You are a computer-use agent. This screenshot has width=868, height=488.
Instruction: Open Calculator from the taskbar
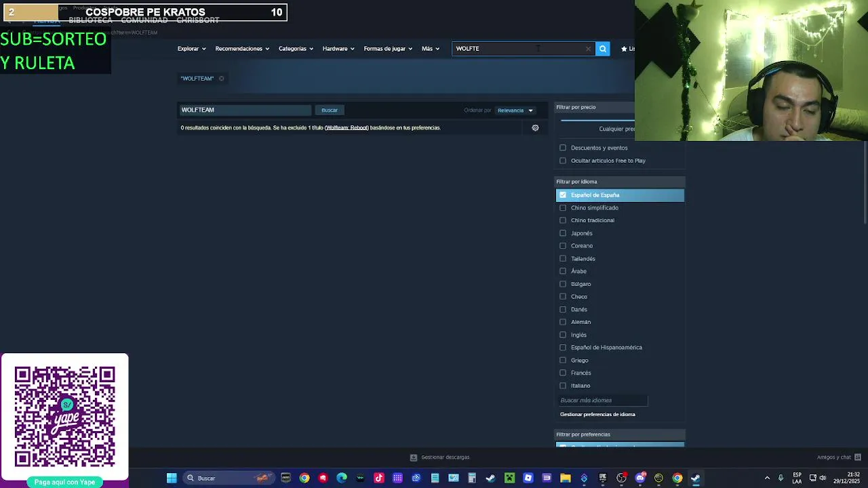(472, 478)
